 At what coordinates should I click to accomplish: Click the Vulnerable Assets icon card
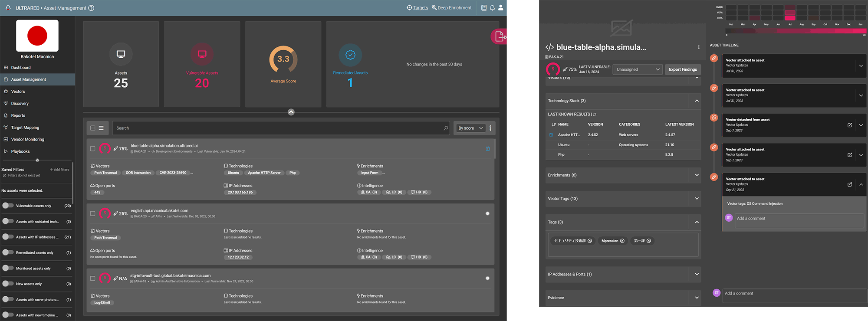click(202, 54)
